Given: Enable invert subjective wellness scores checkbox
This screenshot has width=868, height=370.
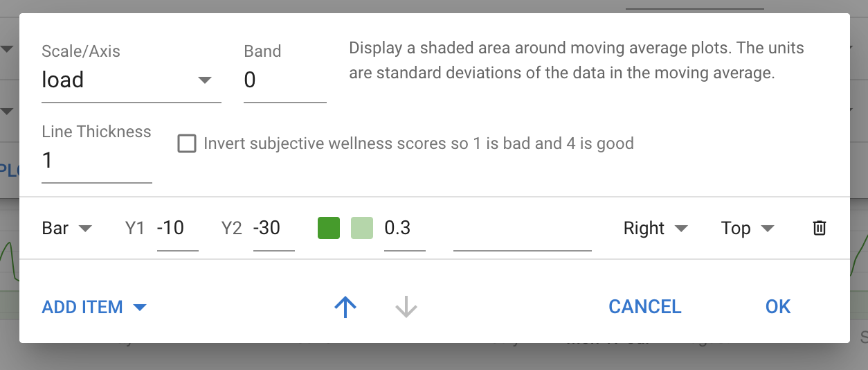Looking at the screenshot, I should click(x=187, y=143).
